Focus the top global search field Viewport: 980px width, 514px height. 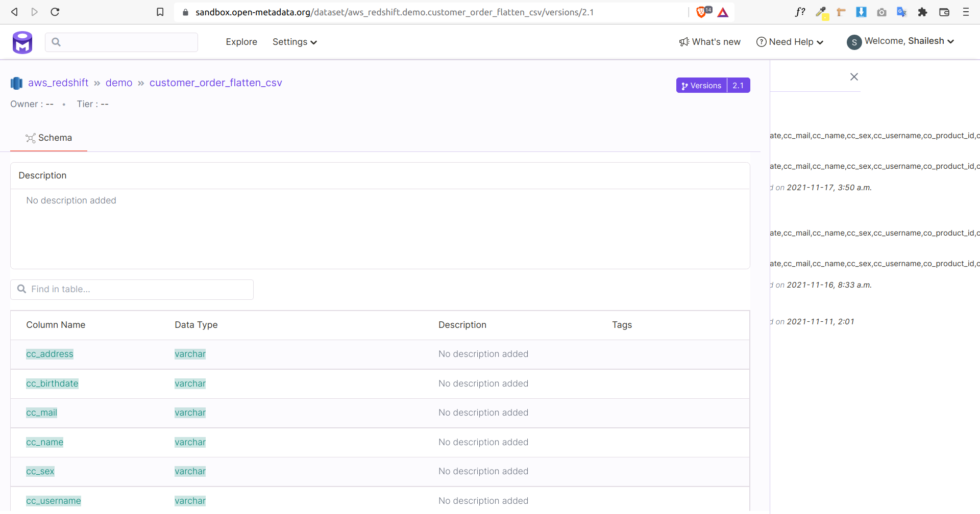click(x=121, y=42)
